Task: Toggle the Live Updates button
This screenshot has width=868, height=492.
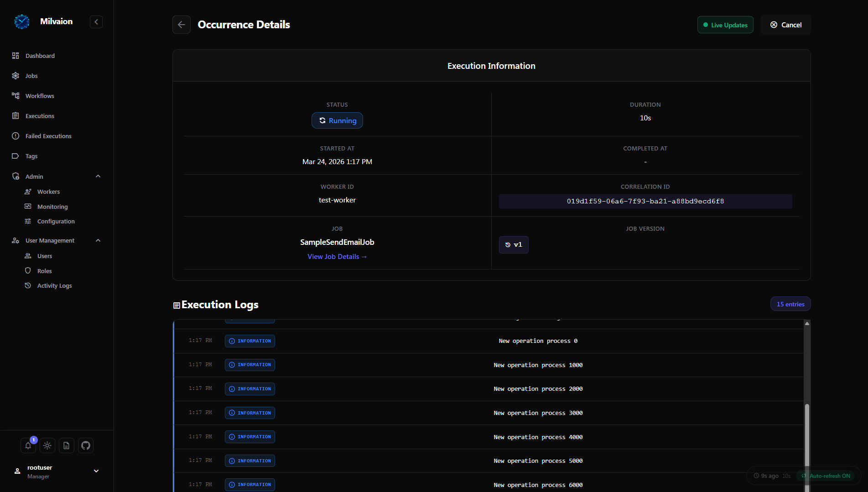Action: [725, 25]
